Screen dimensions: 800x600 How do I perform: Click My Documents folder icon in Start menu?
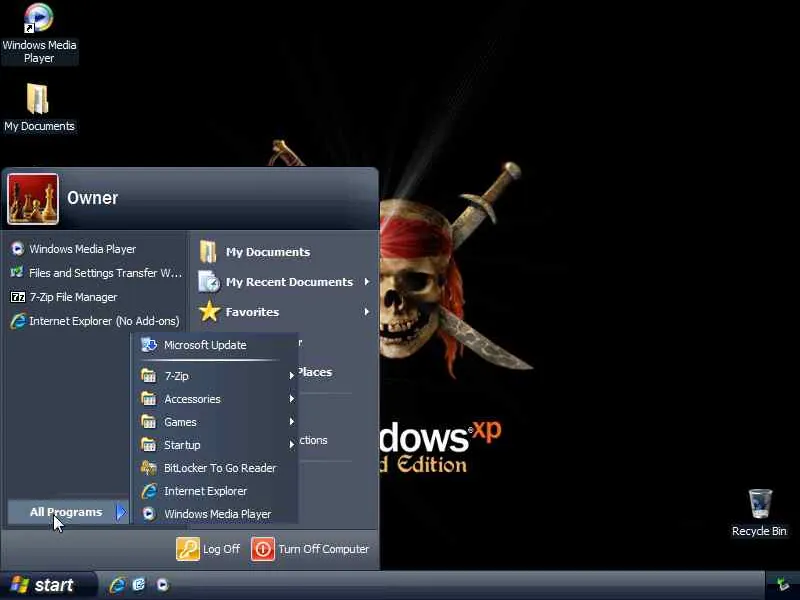pyautogui.click(x=208, y=252)
